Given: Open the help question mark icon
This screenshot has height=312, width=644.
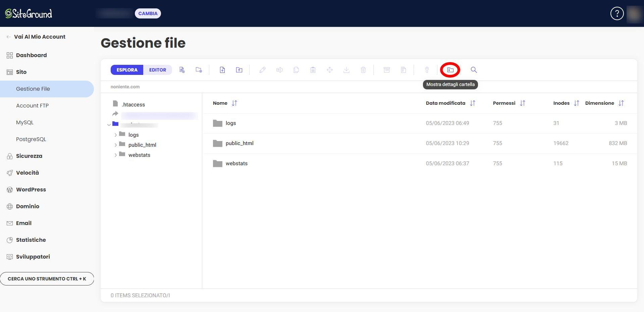Looking at the screenshot, I should (x=616, y=13).
